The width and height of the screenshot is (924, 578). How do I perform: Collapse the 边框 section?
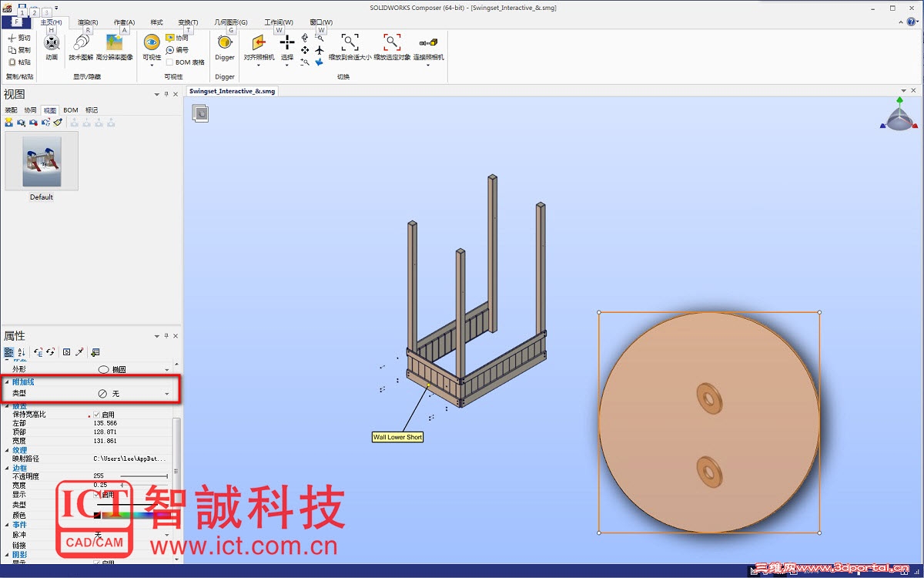click(x=8, y=468)
